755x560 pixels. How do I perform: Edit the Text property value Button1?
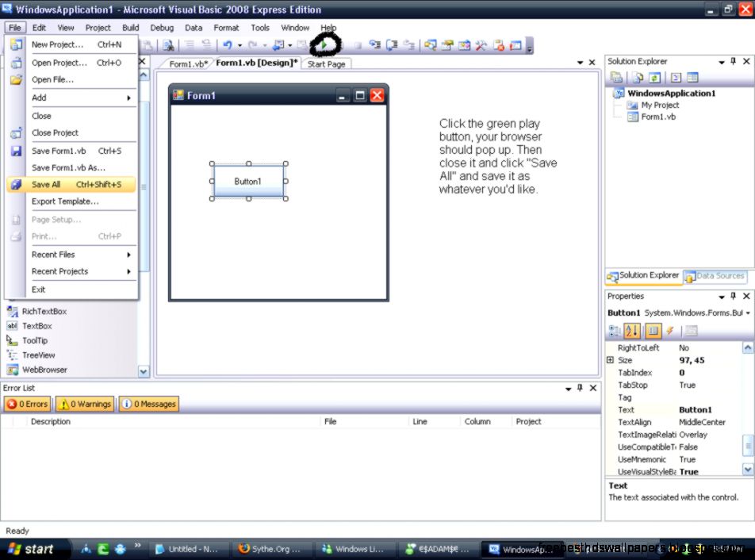tap(710, 410)
